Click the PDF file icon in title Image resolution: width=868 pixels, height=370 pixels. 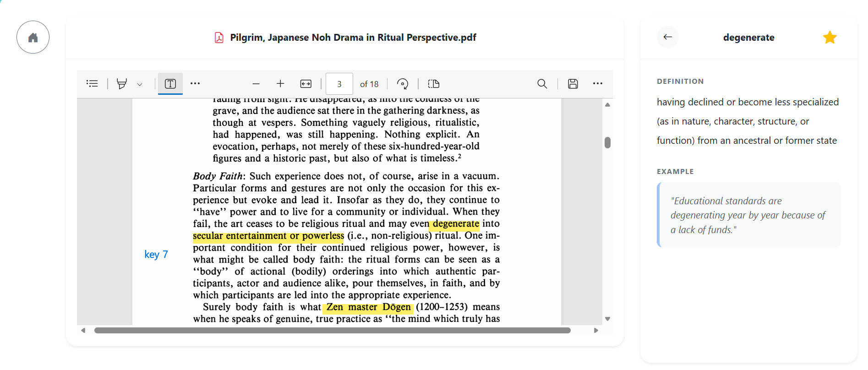tap(219, 38)
